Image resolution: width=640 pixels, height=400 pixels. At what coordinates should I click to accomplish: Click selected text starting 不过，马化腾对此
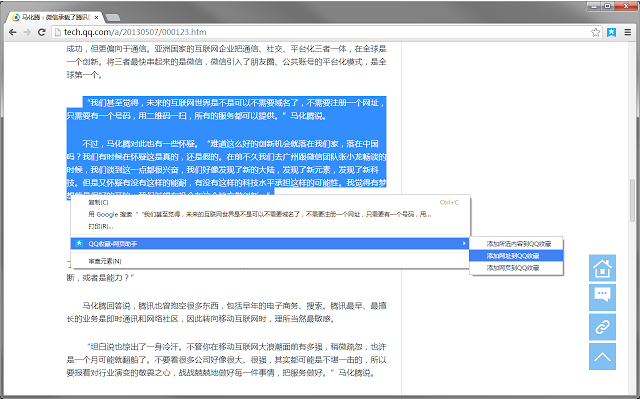(x=227, y=170)
